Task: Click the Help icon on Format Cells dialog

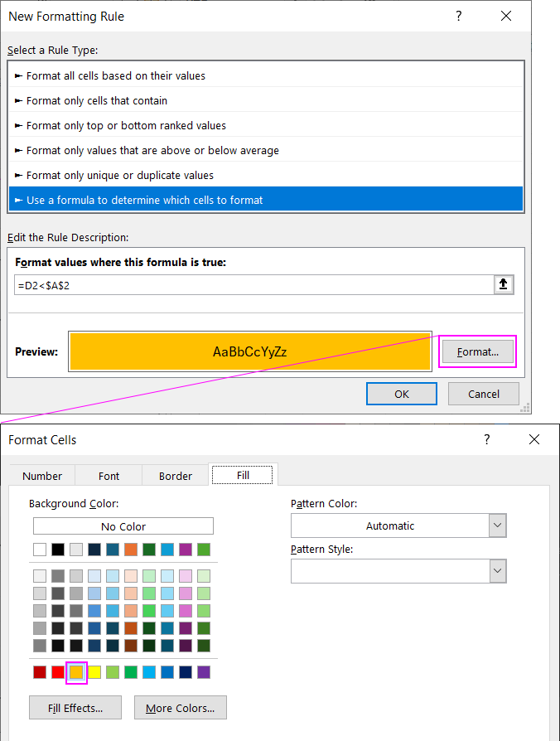Action: [x=486, y=440]
